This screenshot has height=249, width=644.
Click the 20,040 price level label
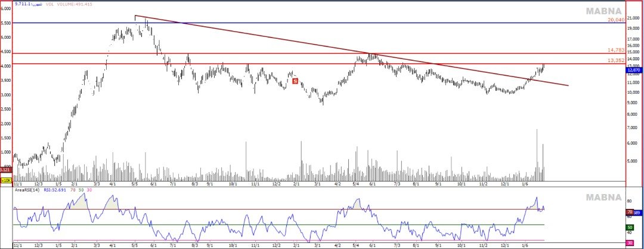(615, 20)
